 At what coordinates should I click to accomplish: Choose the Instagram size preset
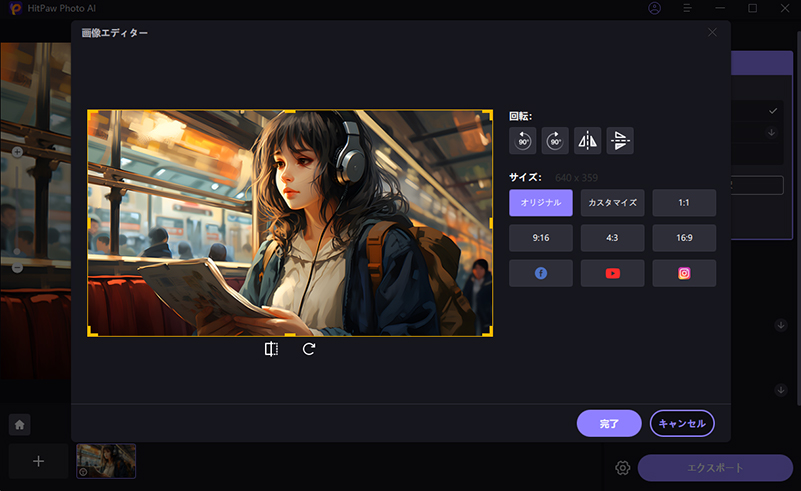tap(684, 273)
